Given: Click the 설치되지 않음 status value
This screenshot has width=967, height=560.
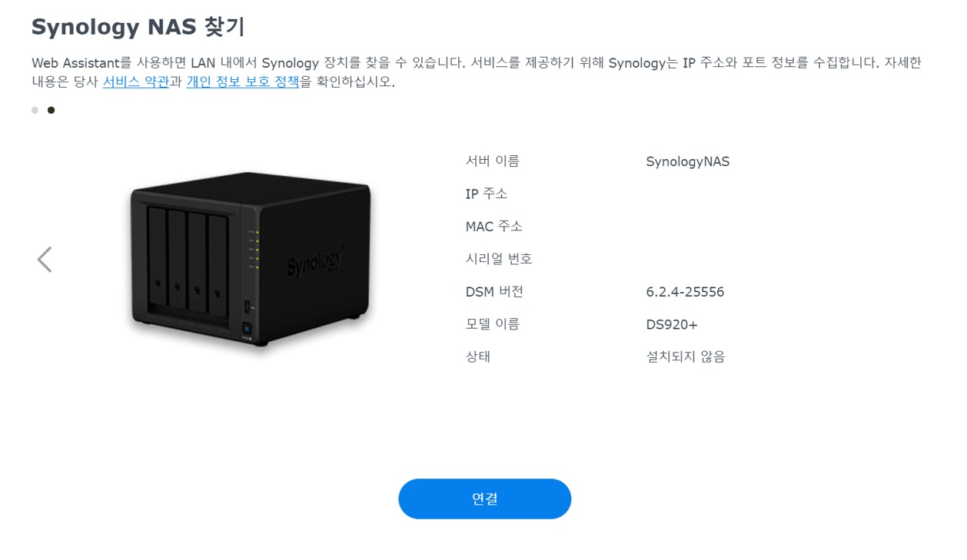Looking at the screenshot, I should pos(685,356).
